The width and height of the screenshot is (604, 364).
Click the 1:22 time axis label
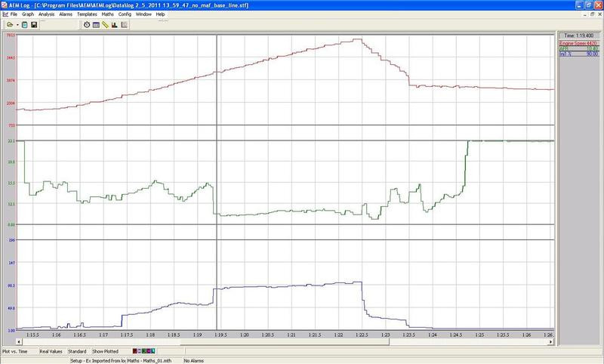click(x=338, y=335)
